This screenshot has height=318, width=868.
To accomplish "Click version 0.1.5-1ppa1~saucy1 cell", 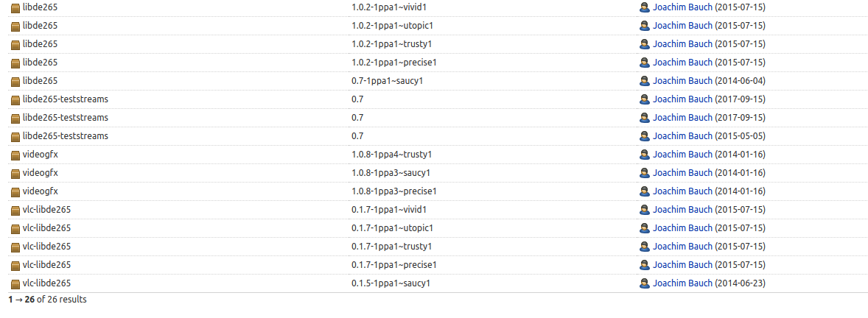I will pyautogui.click(x=391, y=283).
